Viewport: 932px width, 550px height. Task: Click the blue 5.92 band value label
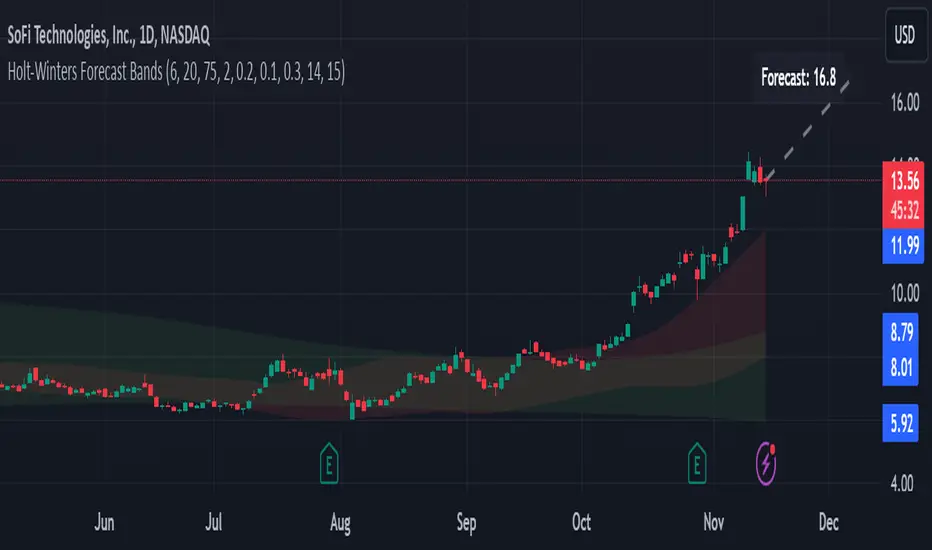click(901, 423)
